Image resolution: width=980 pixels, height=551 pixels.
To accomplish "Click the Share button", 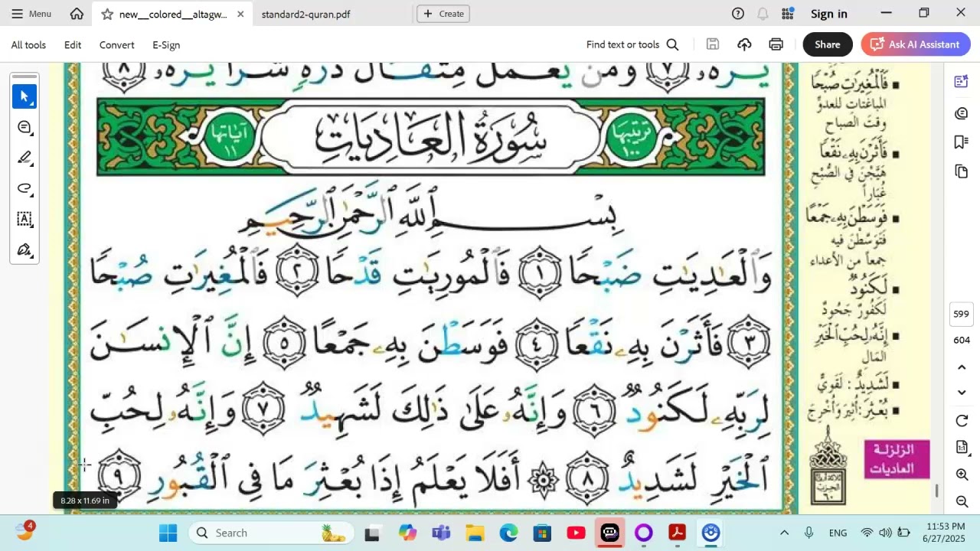I will coord(828,44).
